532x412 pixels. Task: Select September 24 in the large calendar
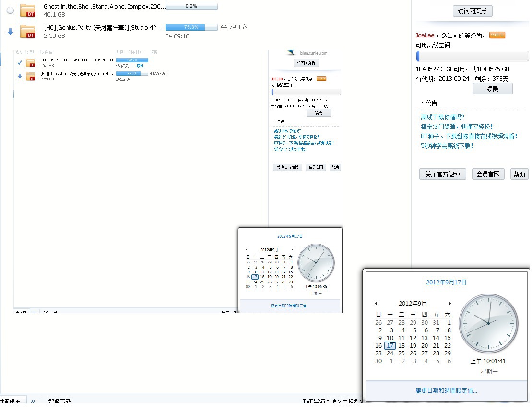(390, 353)
